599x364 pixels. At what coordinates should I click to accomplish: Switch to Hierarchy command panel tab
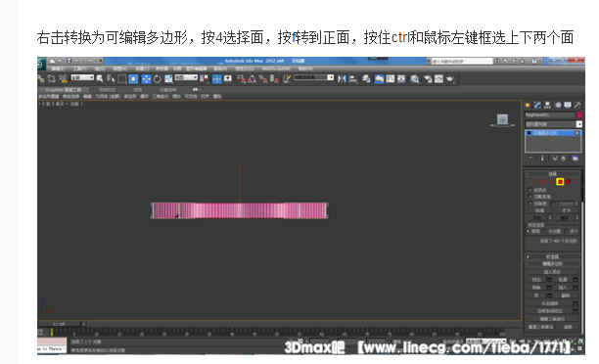point(547,105)
